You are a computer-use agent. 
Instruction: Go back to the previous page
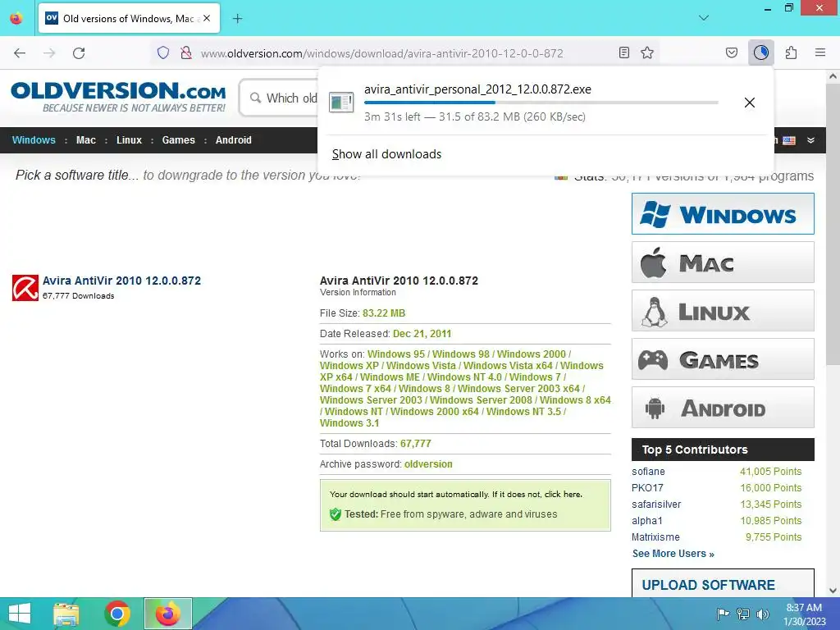(20, 53)
